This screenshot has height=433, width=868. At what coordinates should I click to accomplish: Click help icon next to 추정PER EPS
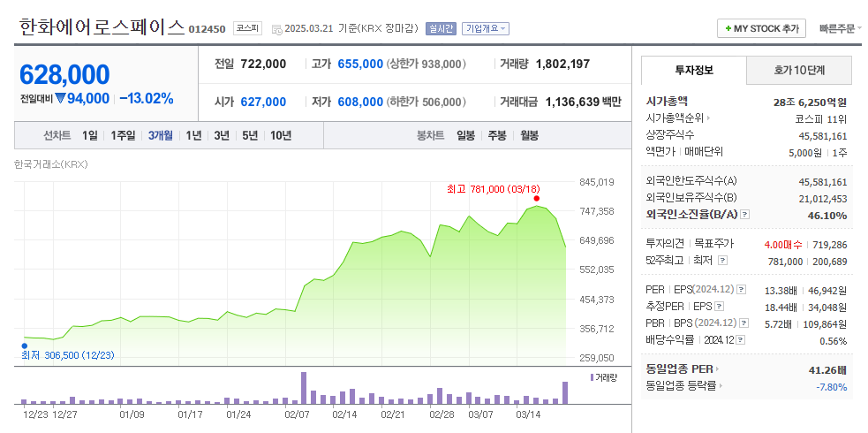tap(719, 307)
